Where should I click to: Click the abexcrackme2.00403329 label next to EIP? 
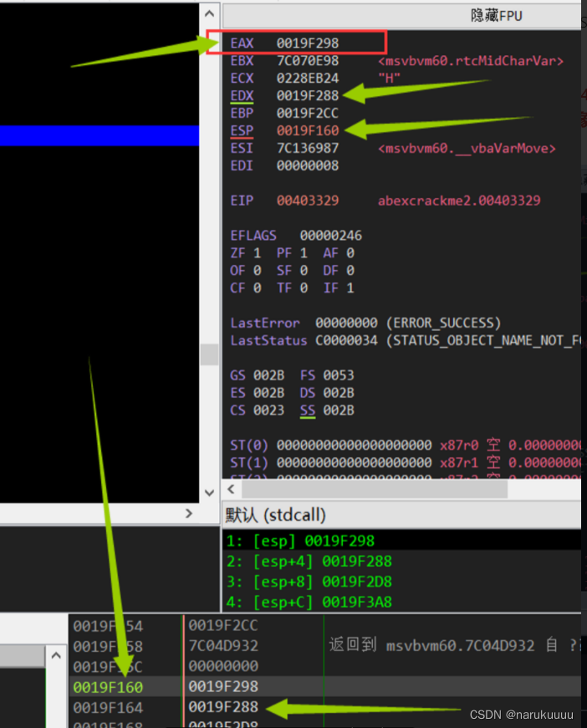tap(459, 201)
